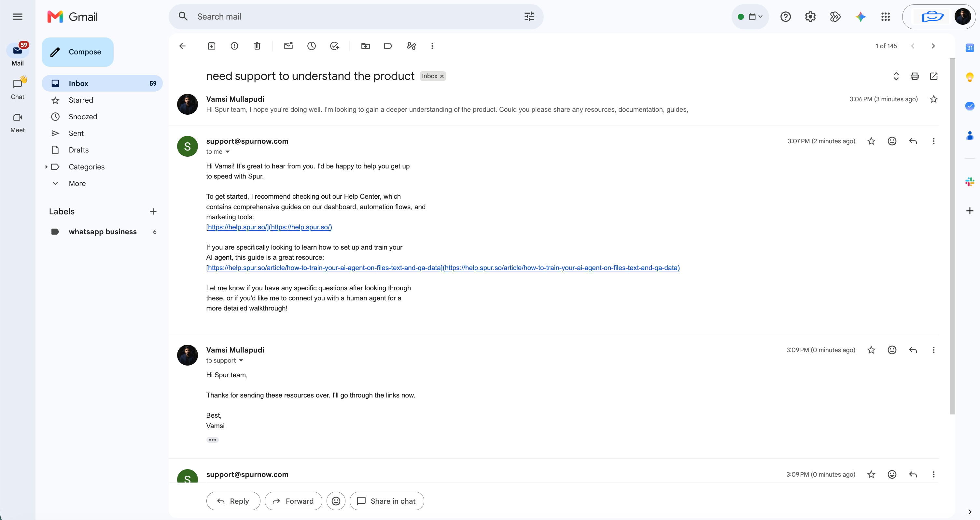This screenshot has width=980, height=520.
Task: Star the 3:06 PM Vamsi Mullapudi message
Action: 934,99
